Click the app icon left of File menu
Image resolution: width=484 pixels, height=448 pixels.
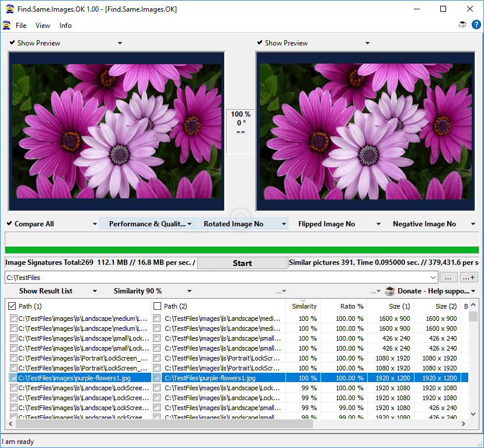click(6, 25)
